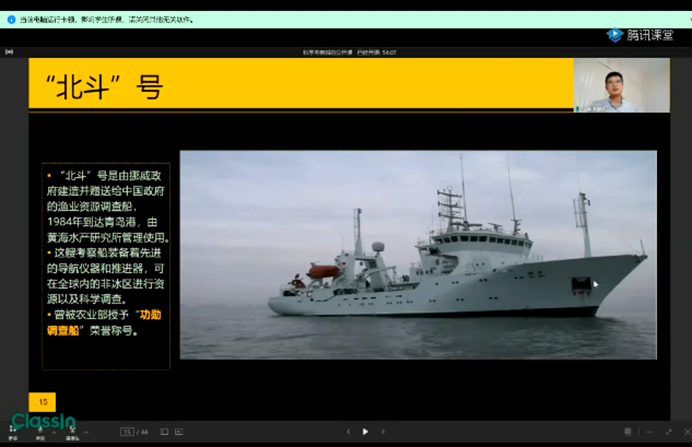Advance to the next slide
The height and width of the screenshot is (447, 692).
click(x=383, y=432)
